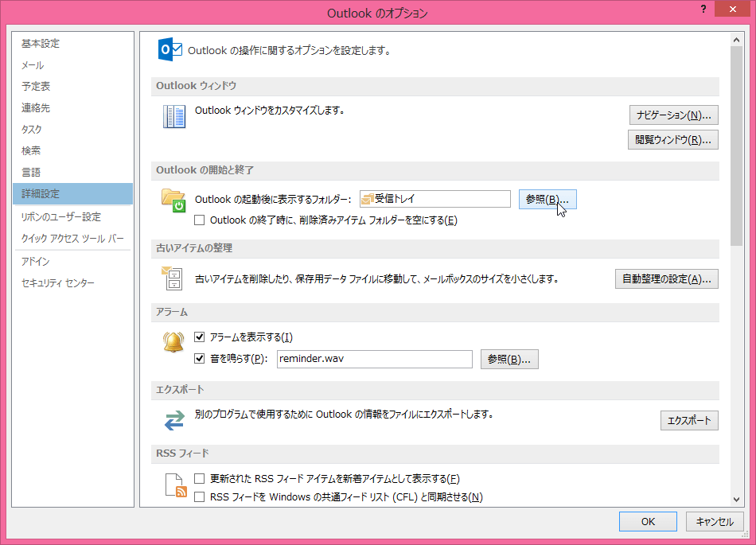Open the 連絡先 category
756x545 pixels.
point(72,108)
